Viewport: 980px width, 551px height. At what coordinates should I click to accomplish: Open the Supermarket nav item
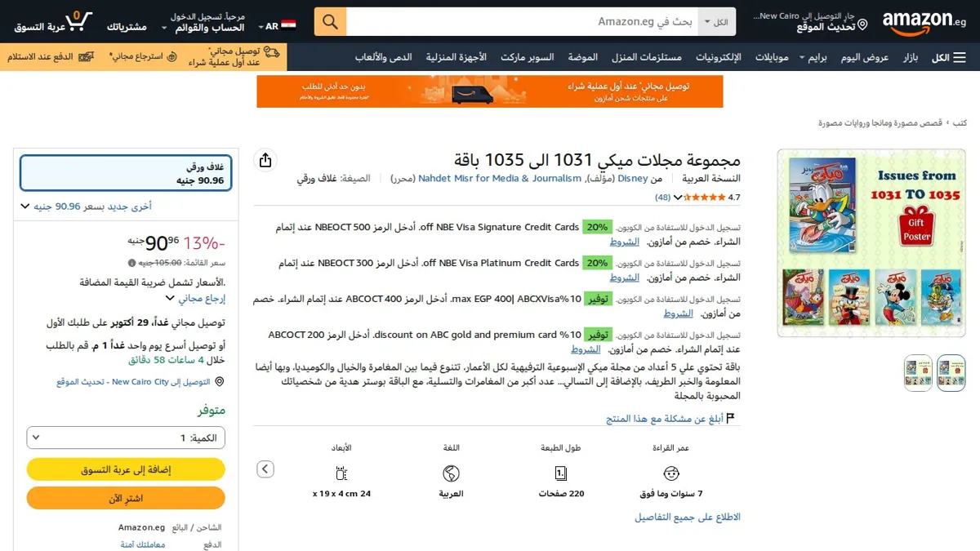tap(528, 57)
